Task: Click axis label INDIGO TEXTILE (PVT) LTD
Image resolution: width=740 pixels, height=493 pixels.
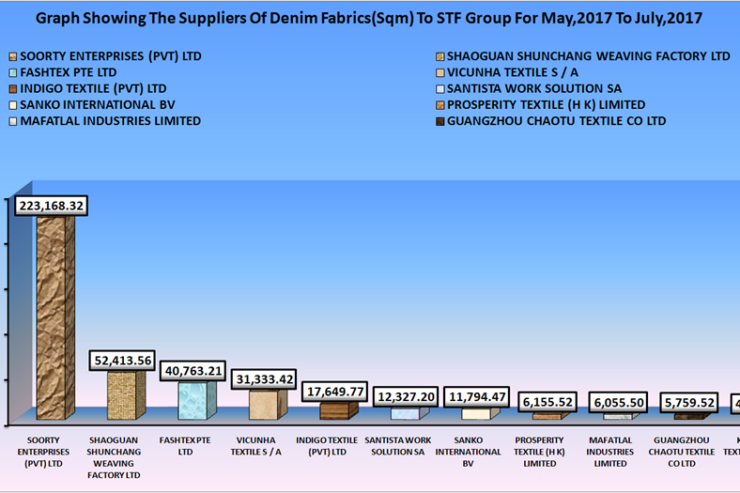Action: tap(327, 446)
